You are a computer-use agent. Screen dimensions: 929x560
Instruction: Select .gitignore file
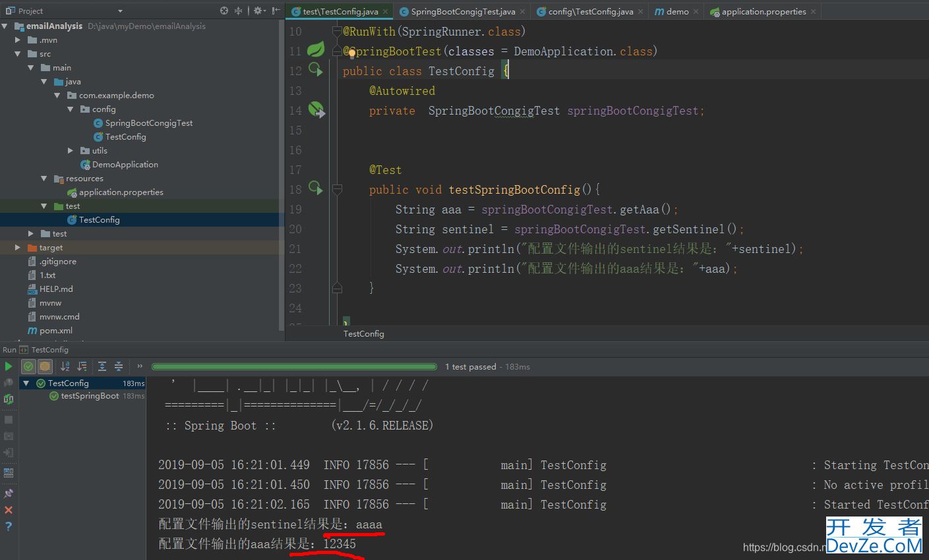pos(57,262)
